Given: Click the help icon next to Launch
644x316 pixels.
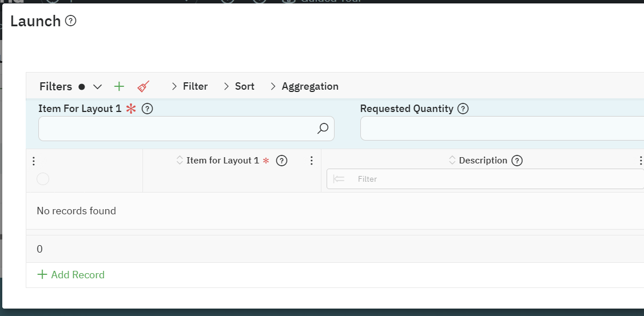Looking at the screenshot, I should pos(71,21).
